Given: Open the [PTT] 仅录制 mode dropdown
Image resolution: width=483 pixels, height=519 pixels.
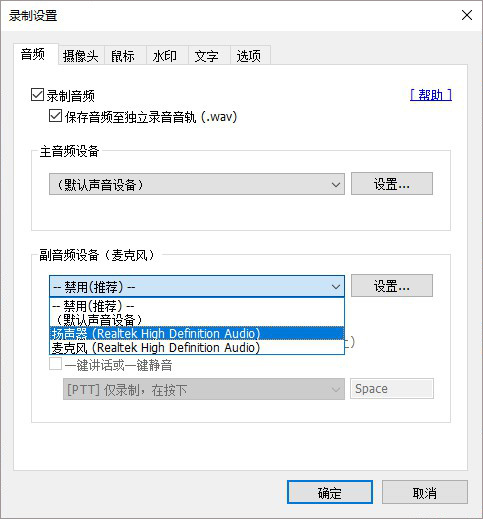Looking at the screenshot, I should (204, 389).
